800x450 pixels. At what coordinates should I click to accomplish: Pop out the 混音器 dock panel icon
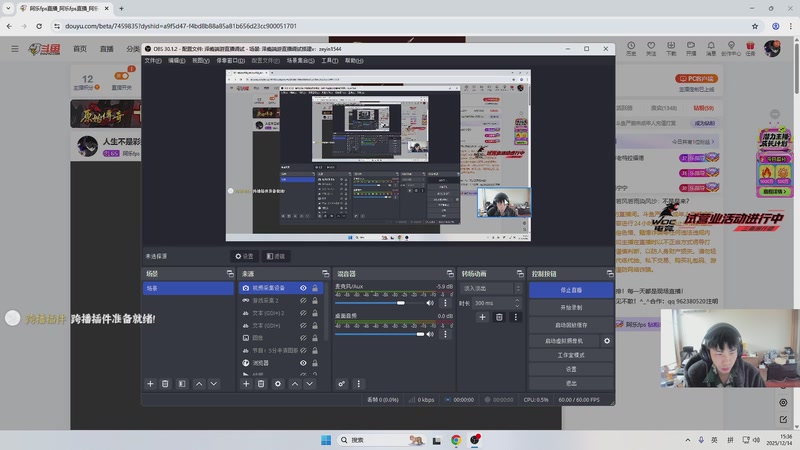(x=449, y=274)
